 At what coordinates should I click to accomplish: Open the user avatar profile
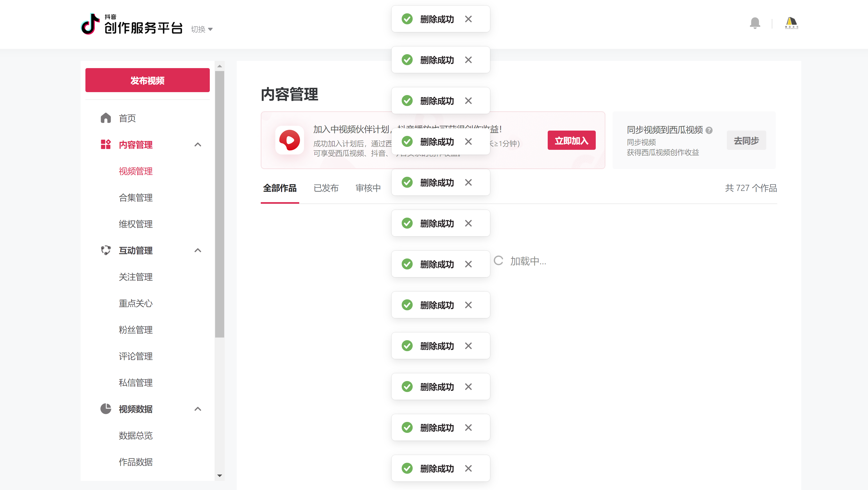point(791,23)
